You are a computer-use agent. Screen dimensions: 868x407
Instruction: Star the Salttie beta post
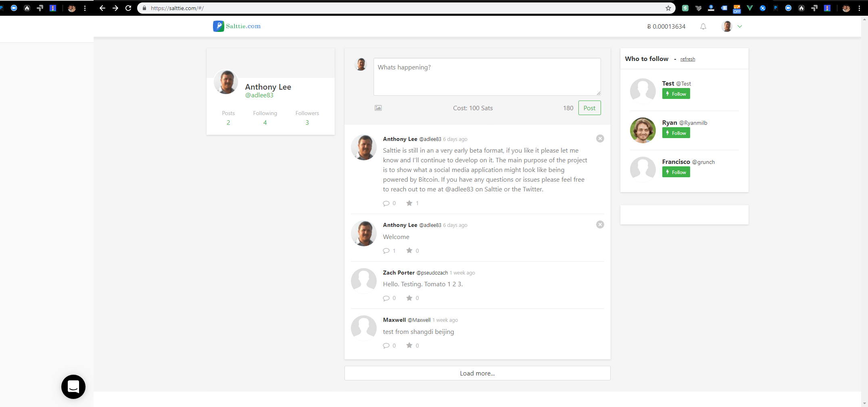pyautogui.click(x=409, y=203)
